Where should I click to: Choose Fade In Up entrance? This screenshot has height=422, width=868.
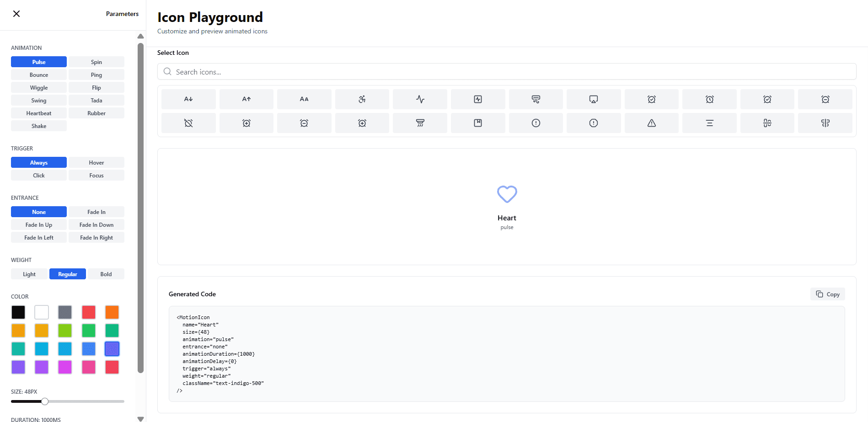39,224
